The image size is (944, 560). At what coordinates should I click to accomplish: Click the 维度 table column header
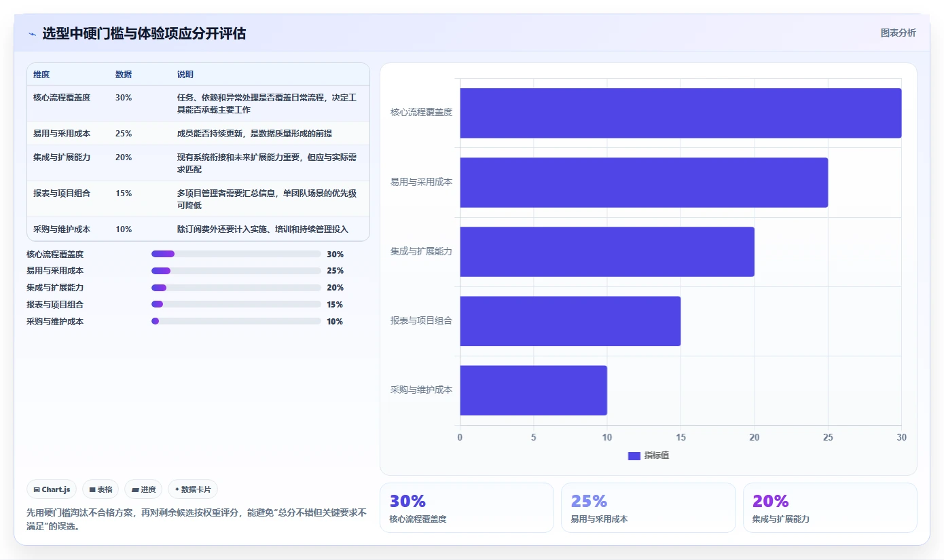pyautogui.click(x=41, y=74)
